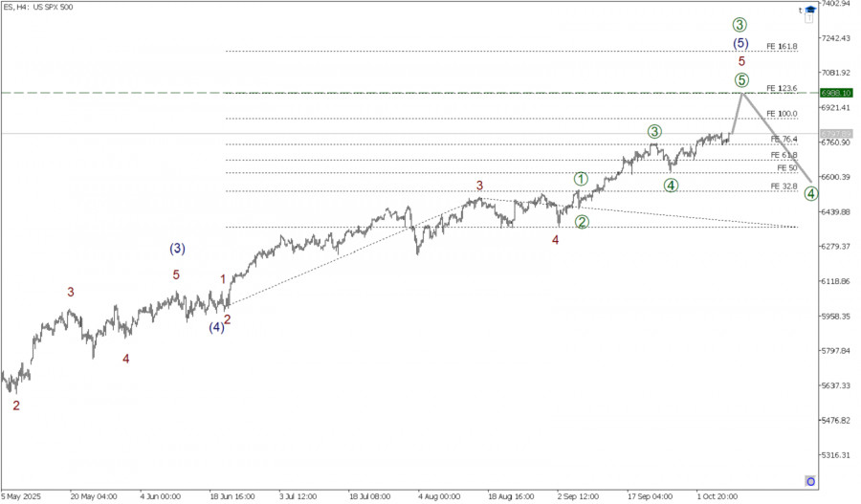The height and width of the screenshot is (504, 861).
Task: Select the FE 32.8 expansion label
Action: (784, 186)
